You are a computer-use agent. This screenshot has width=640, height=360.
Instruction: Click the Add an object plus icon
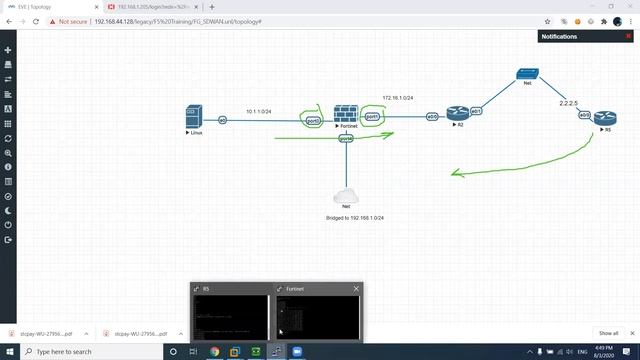pyautogui.click(x=8, y=50)
